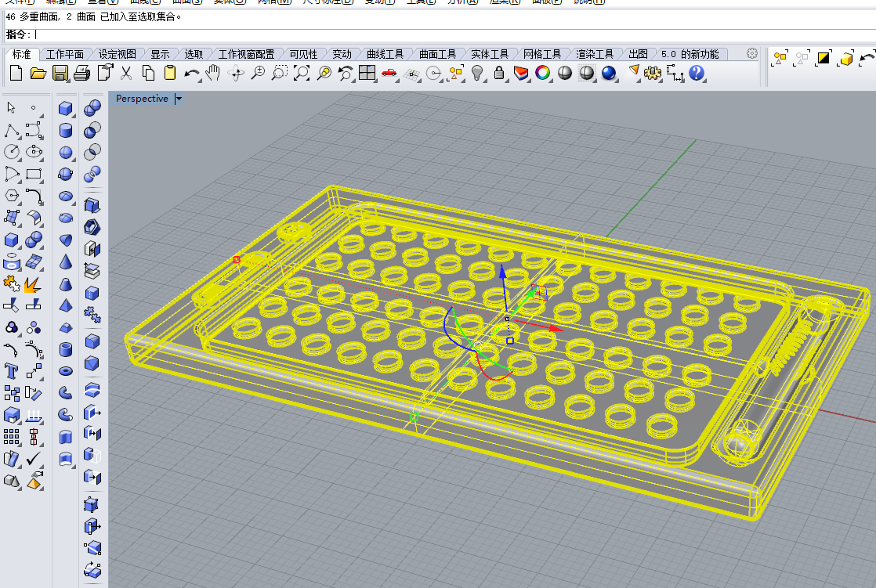Image resolution: width=876 pixels, height=588 pixels.
Task: Click the Perspective viewport title
Action: tap(142, 99)
